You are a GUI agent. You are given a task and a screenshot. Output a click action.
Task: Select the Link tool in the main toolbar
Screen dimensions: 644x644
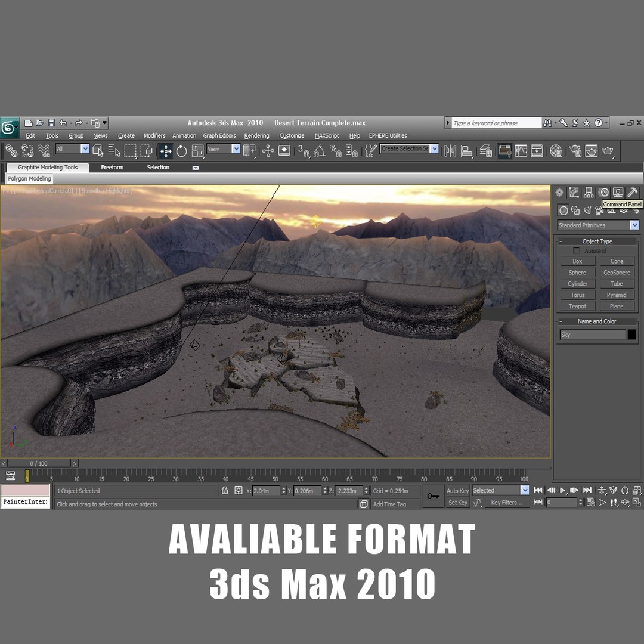[x=11, y=151]
